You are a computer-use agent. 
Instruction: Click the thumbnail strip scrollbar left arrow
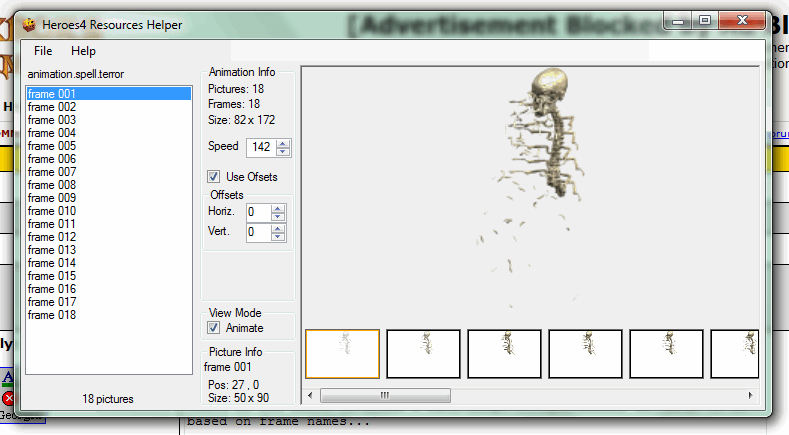[310, 396]
